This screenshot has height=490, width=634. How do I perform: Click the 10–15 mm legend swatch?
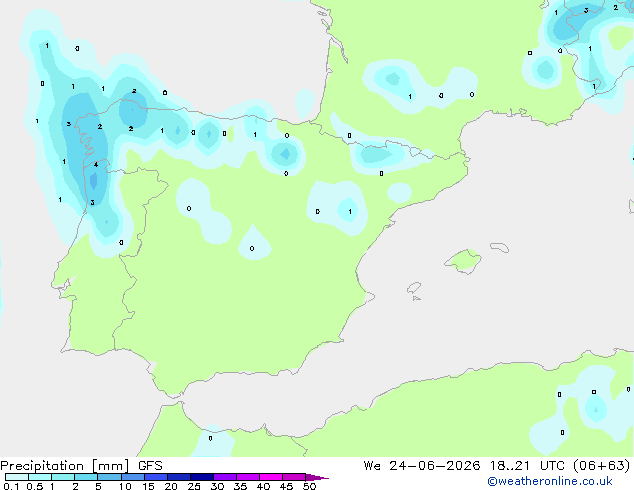tap(133, 477)
